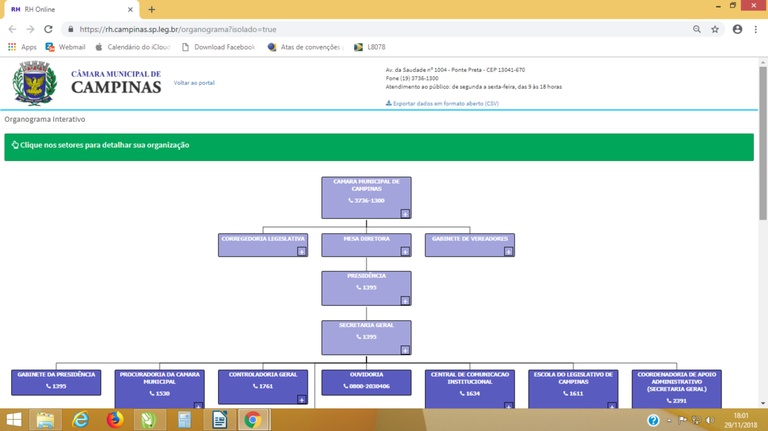Open the Chrome profile avatar icon
The height and width of the screenshot is (431, 768).
tap(737, 29)
